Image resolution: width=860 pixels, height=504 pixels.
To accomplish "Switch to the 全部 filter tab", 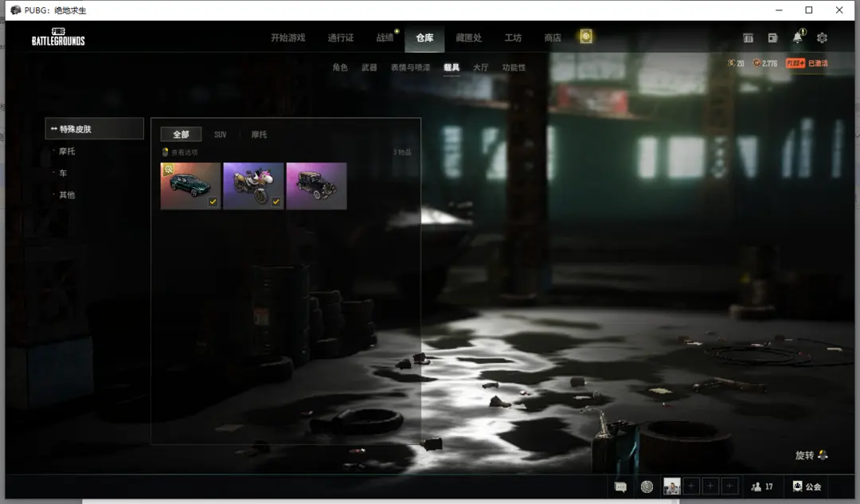I will point(181,135).
